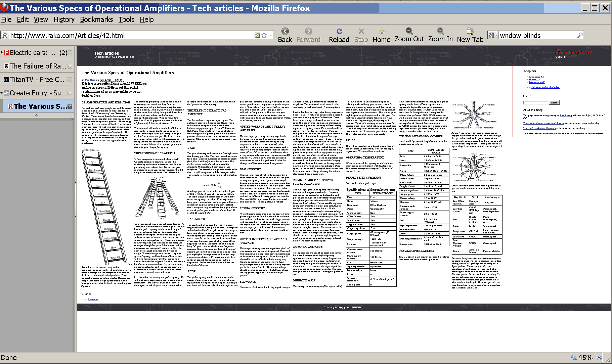
Task: Click the Firefox logo in title bar
Action: (x=4, y=7)
